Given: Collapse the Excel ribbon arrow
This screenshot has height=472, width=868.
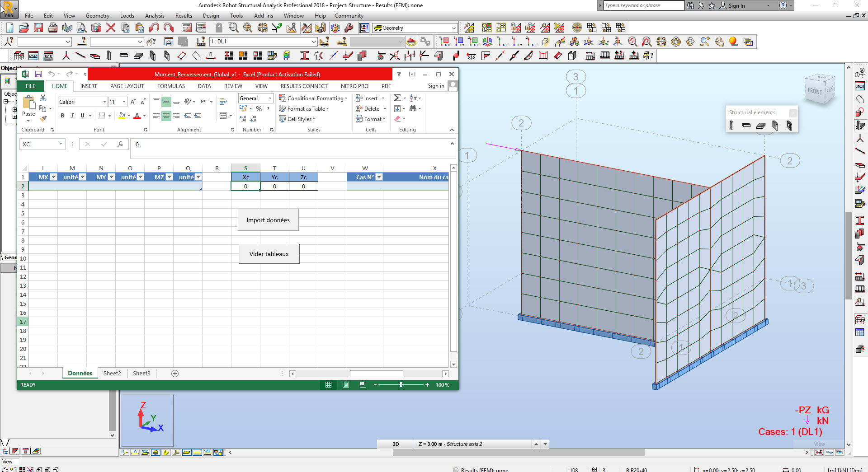Looking at the screenshot, I should [x=452, y=130].
